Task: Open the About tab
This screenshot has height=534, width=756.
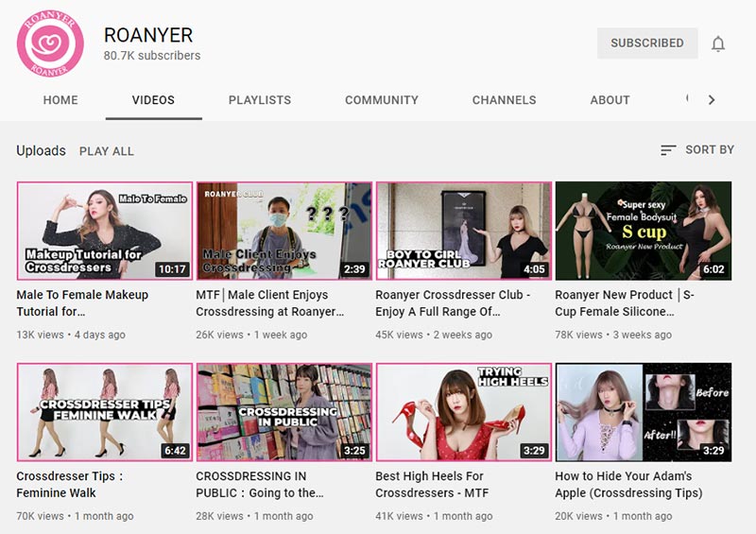Action: pyautogui.click(x=610, y=100)
